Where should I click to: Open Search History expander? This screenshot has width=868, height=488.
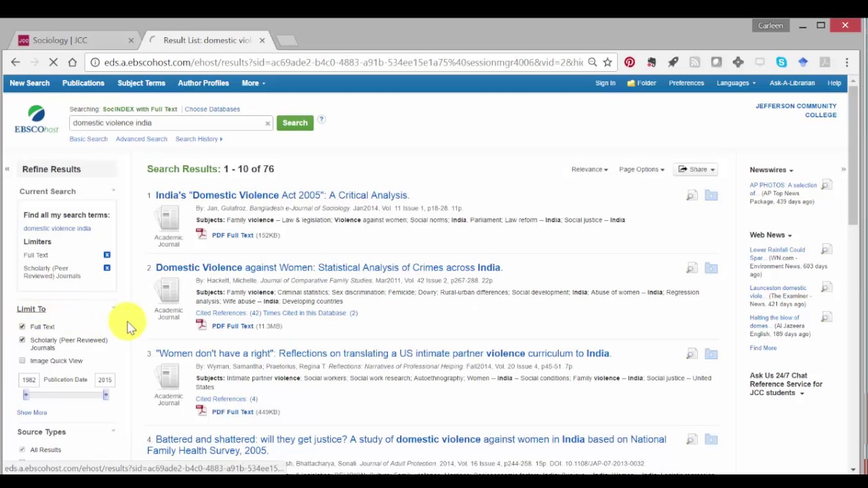(x=199, y=139)
